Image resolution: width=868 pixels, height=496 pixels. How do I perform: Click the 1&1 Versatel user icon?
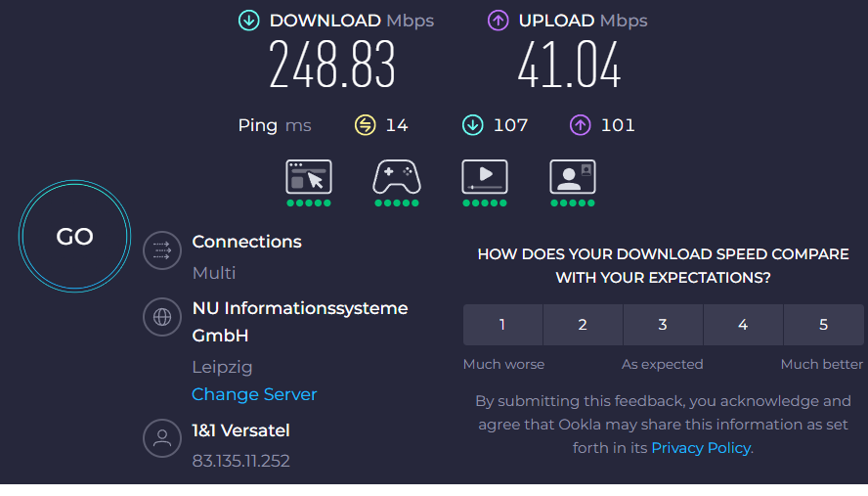coord(162,438)
